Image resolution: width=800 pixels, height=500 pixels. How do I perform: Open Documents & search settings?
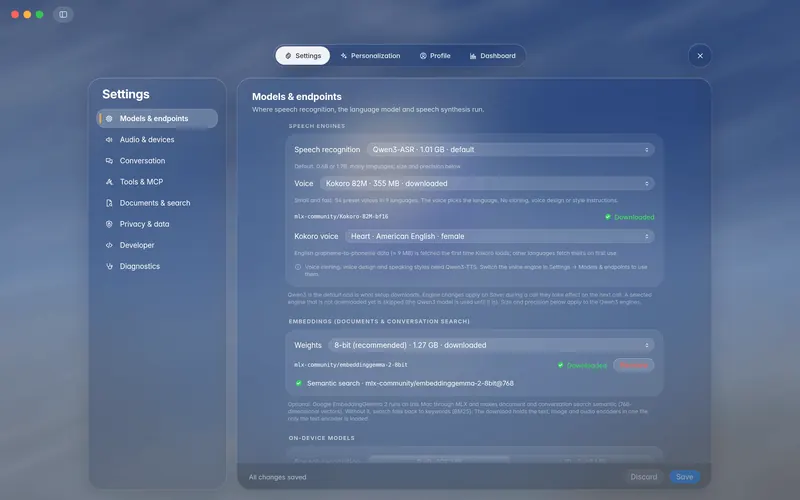[157, 203]
